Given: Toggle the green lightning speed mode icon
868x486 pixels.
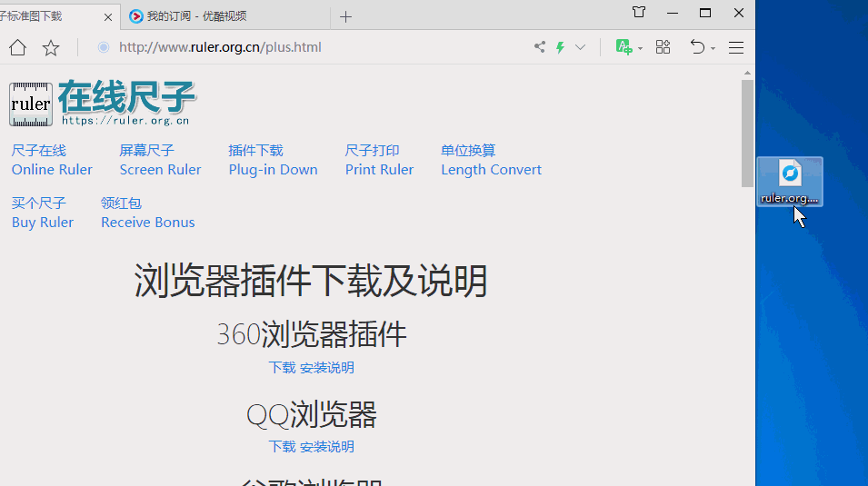Looking at the screenshot, I should click(560, 47).
